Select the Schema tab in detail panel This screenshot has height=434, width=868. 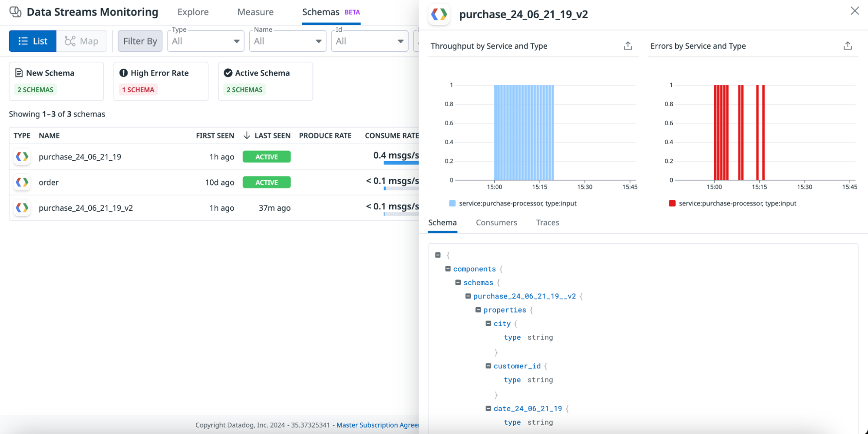coord(442,222)
